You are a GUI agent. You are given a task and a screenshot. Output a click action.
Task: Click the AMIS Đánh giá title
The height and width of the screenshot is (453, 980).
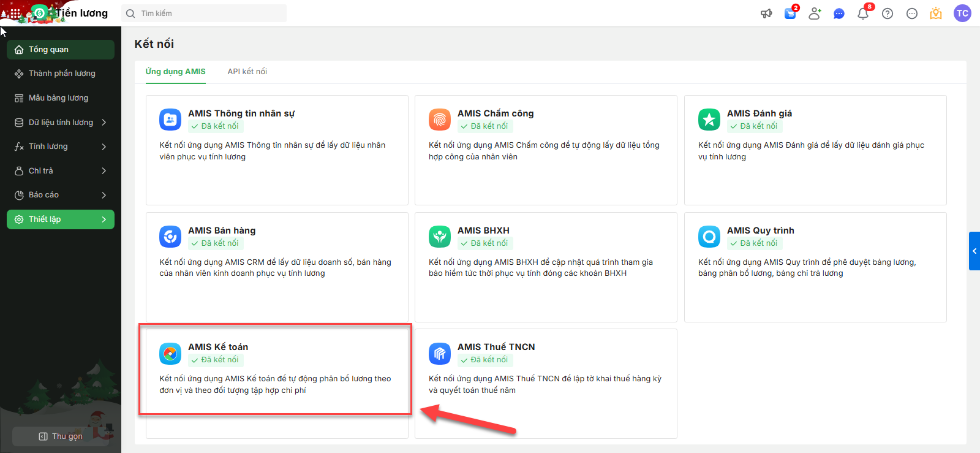tap(759, 113)
